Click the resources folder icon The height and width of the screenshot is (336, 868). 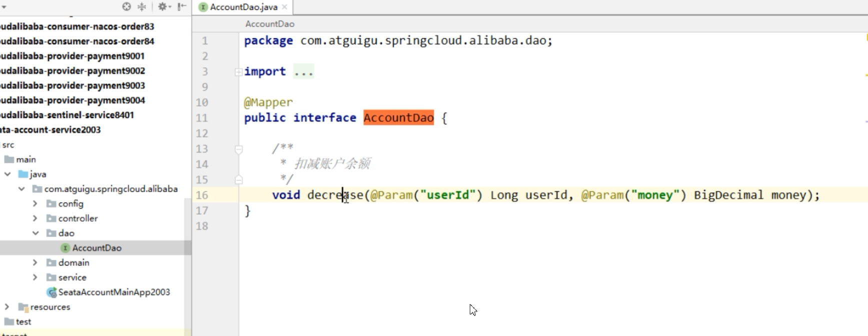click(x=23, y=307)
